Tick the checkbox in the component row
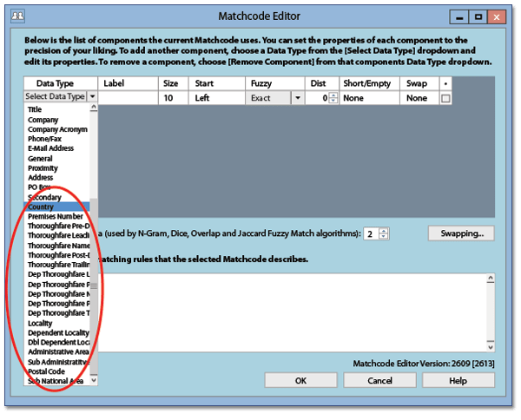 click(x=445, y=99)
